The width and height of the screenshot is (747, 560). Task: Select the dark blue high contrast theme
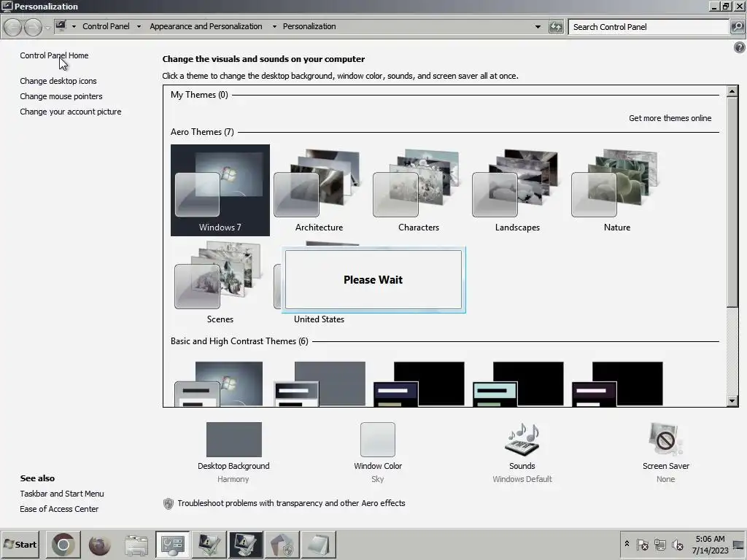click(418, 384)
